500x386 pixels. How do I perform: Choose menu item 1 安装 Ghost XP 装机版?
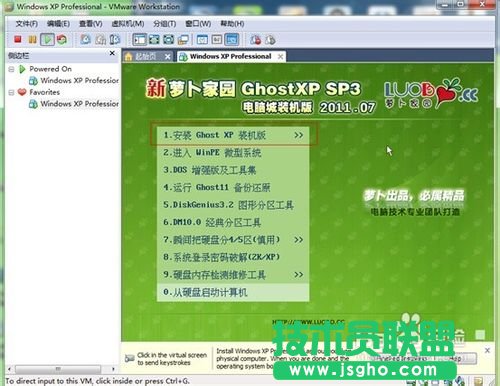click(x=233, y=135)
